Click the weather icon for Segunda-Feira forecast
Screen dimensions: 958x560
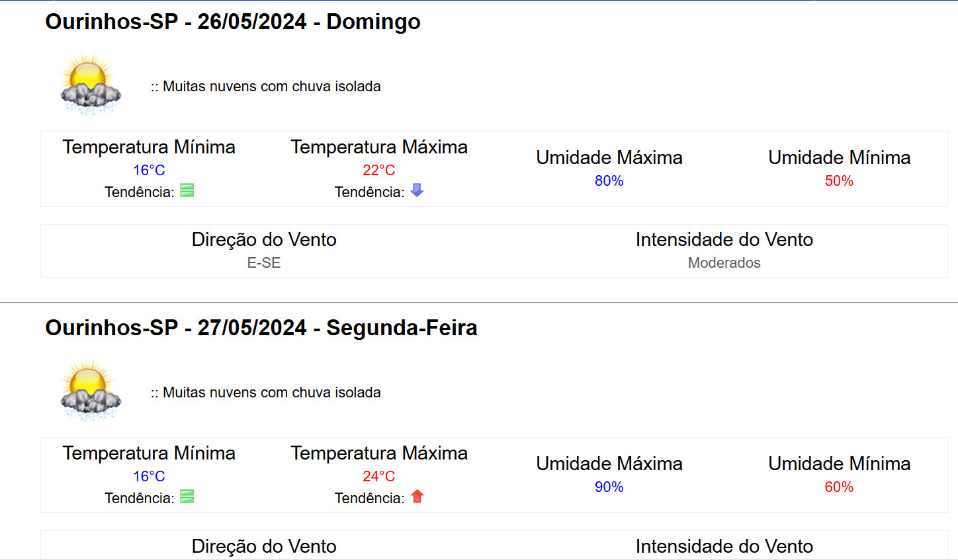click(x=91, y=391)
